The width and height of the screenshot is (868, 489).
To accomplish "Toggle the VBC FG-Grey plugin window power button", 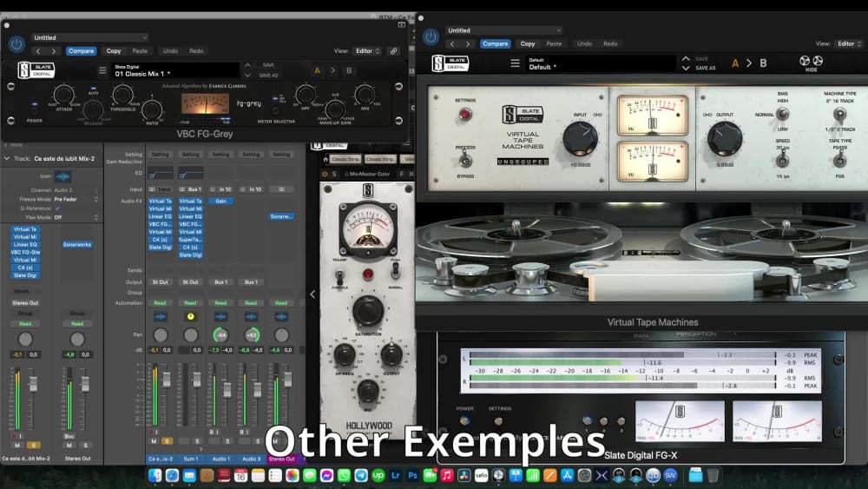I will click(x=16, y=43).
